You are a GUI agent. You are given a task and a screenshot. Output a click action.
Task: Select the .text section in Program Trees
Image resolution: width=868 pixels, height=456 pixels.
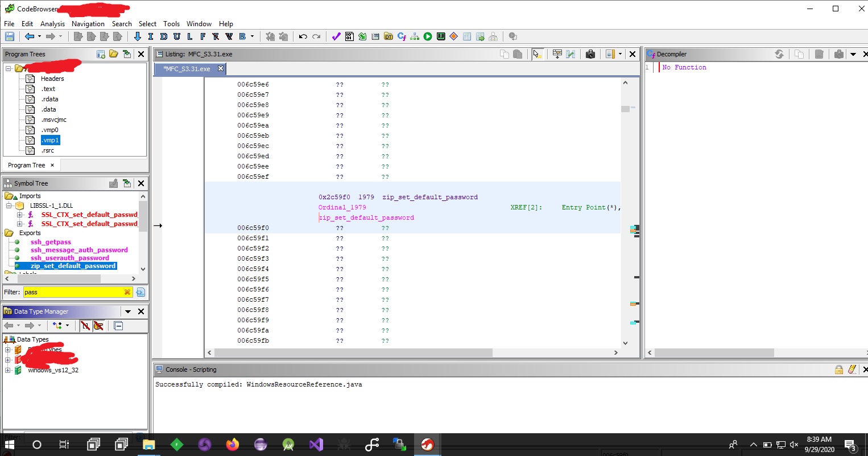click(48, 89)
